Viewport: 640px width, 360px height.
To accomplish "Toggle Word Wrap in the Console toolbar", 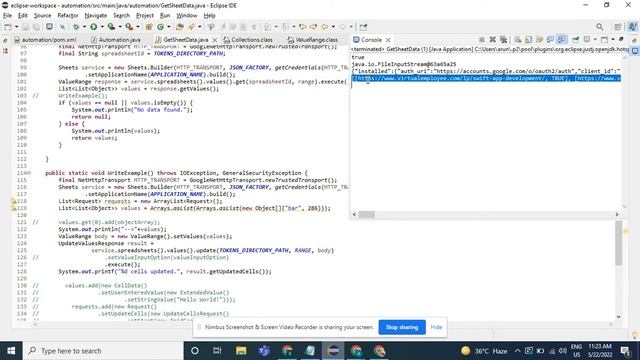I will pyautogui.click(x=540, y=40).
